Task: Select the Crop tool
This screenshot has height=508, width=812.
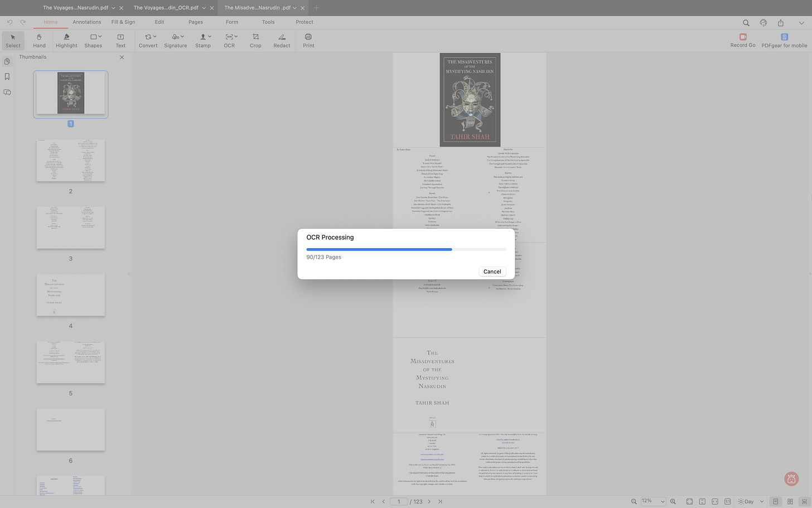Action: [x=255, y=41]
